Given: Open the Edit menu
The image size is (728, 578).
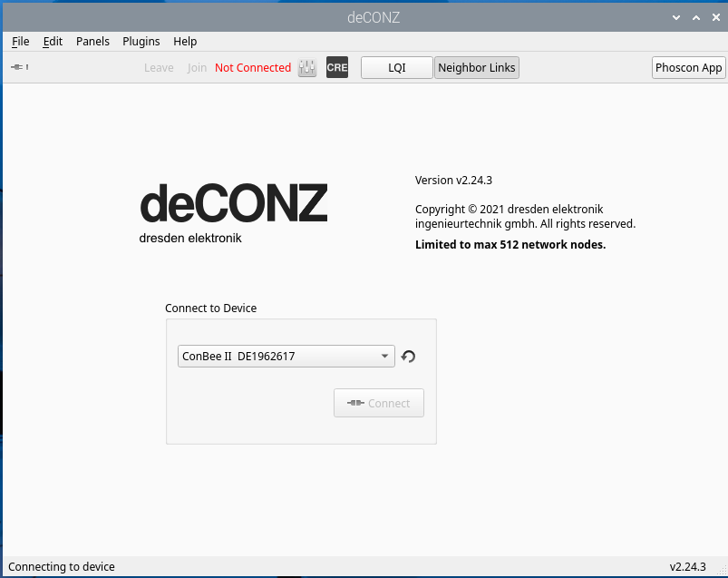Looking at the screenshot, I should point(53,42).
